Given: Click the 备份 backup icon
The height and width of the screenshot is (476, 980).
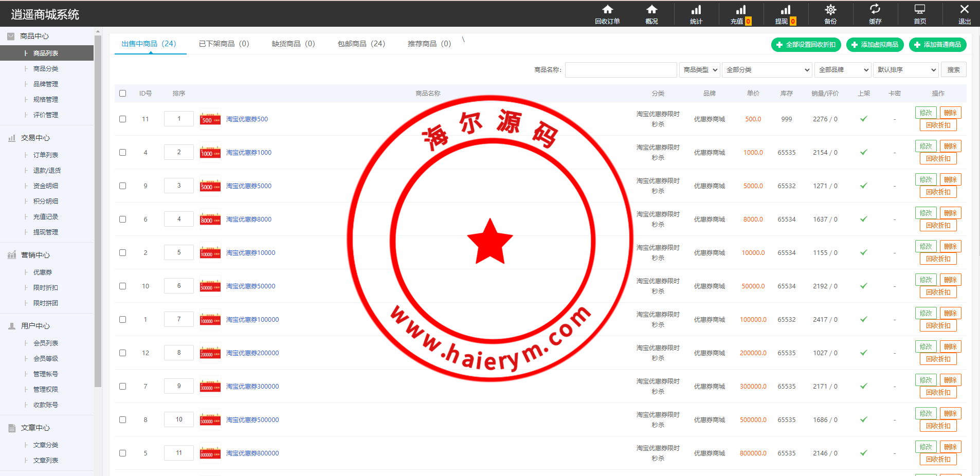Looking at the screenshot, I should pyautogui.click(x=830, y=13).
